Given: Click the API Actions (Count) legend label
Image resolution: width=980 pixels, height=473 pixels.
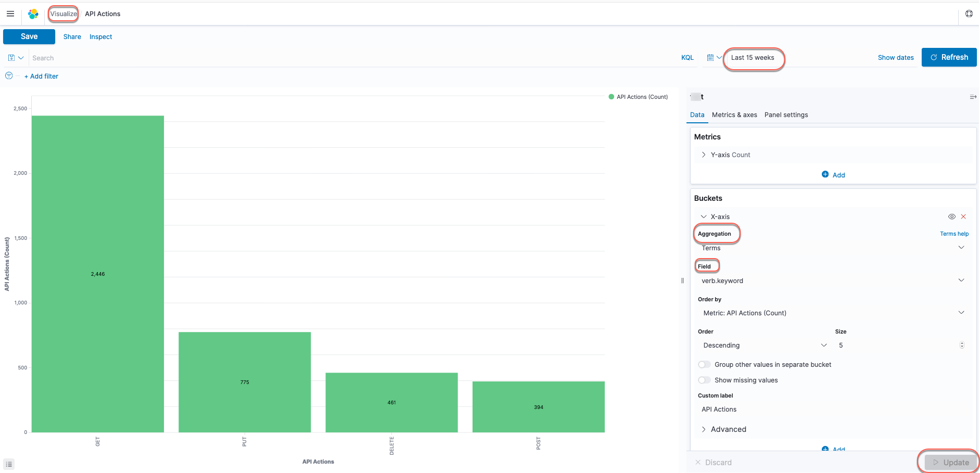Looking at the screenshot, I should (642, 97).
